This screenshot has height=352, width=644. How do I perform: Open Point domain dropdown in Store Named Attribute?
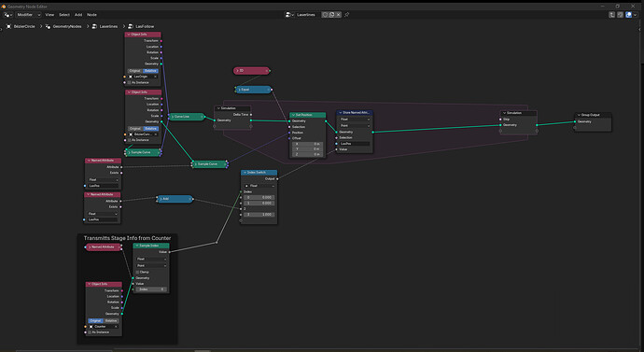(x=355, y=126)
